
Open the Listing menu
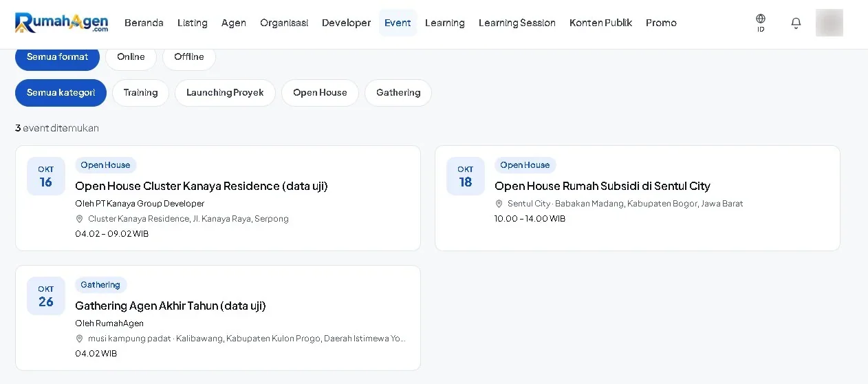pos(192,23)
